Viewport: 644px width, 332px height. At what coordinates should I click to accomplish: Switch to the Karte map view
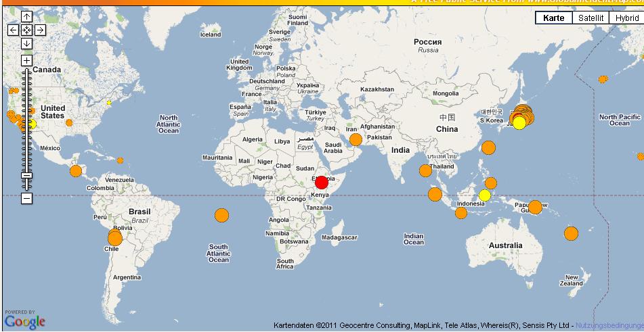[553, 18]
